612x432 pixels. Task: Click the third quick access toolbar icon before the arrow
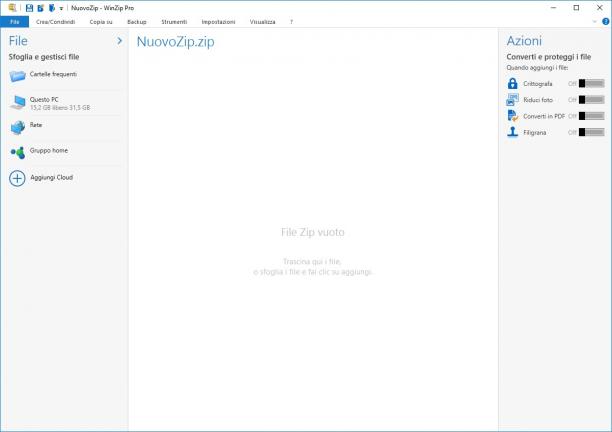52,8
